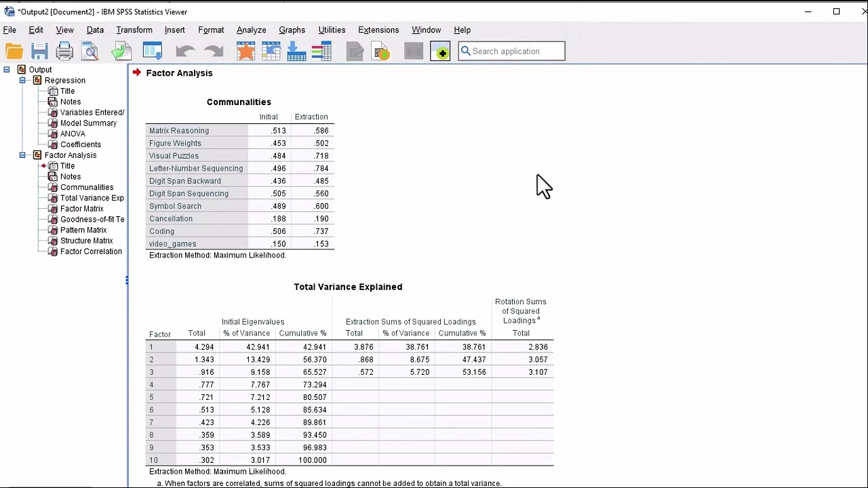This screenshot has height=488, width=868.
Task: Open the Transform menu
Action: pyautogui.click(x=134, y=30)
